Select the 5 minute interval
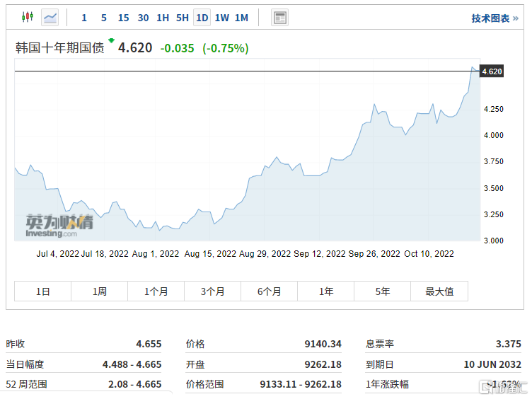Image resolution: width=532 pixels, height=399 pixels. tap(104, 18)
